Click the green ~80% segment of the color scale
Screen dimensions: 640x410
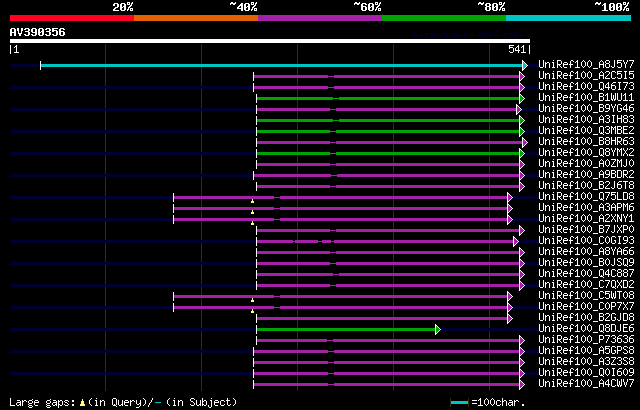tap(444, 18)
